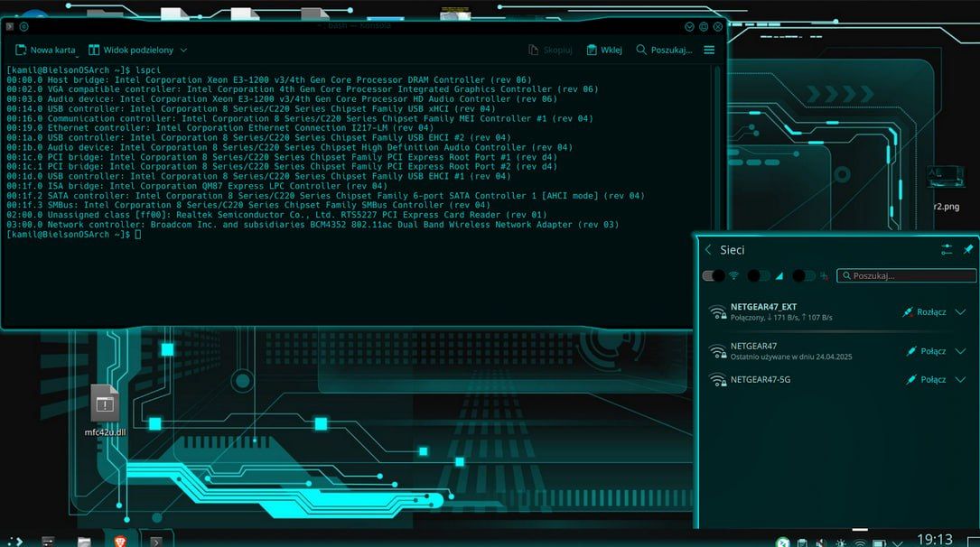Toggle the airplane mode switch in Sieci

[804, 275]
